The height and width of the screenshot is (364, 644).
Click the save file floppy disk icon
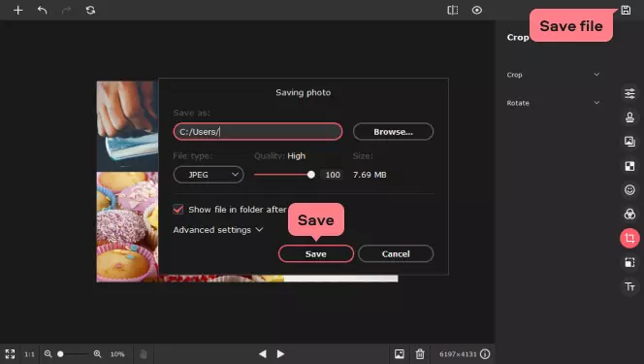[x=626, y=11]
